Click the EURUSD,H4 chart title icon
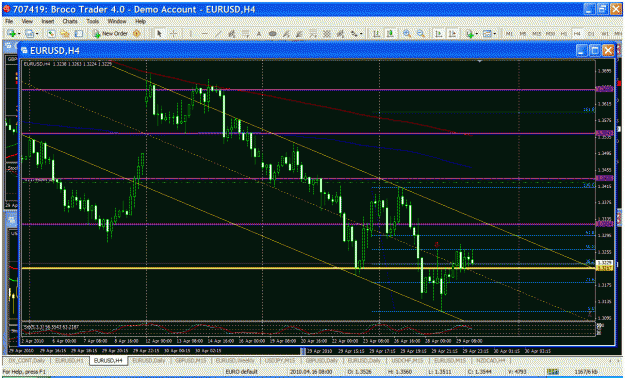Viewport: 625px width, 378px height. pos(25,51)
